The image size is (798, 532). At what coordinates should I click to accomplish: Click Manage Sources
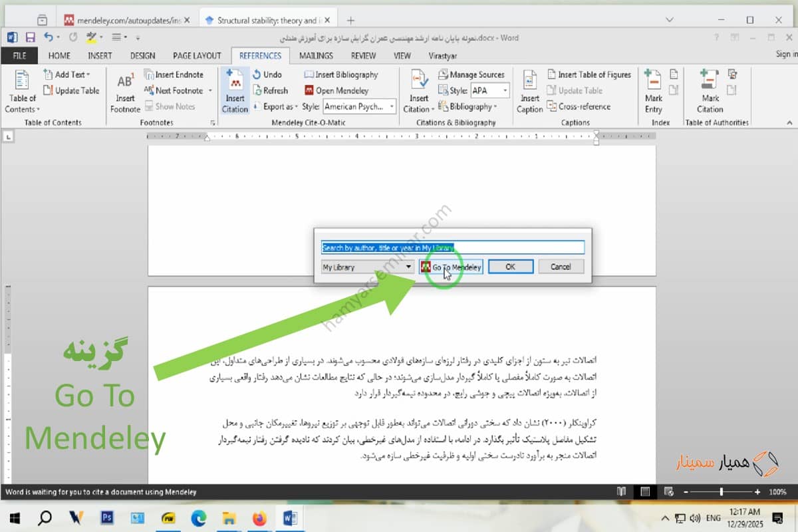[472, 74]
